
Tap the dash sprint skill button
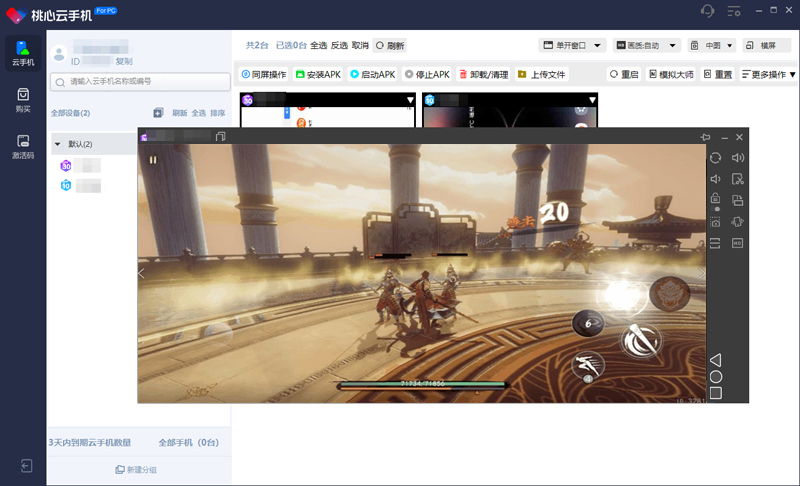588,365
